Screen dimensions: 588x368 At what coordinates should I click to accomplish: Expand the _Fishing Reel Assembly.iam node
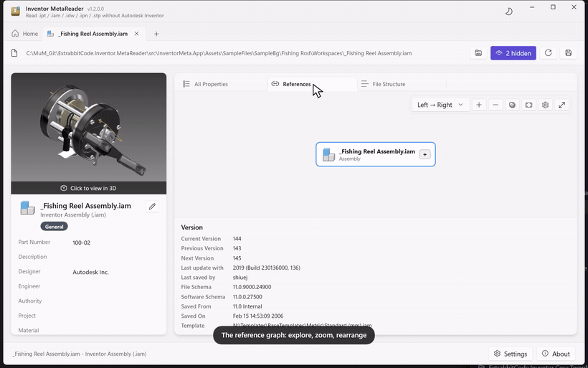pos(425,154)
